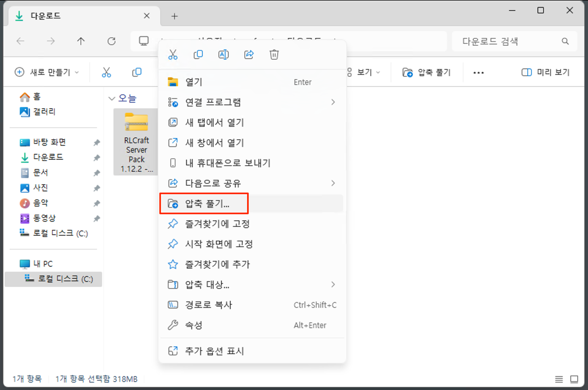Choose 속성 in the context menu
The height and width of the screenshot is (390, 588).
pyautogui.click(x=193, y=325)
